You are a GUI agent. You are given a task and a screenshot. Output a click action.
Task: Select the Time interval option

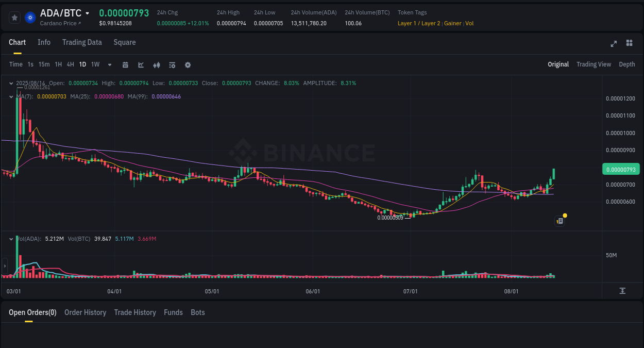tap(16, 64)
